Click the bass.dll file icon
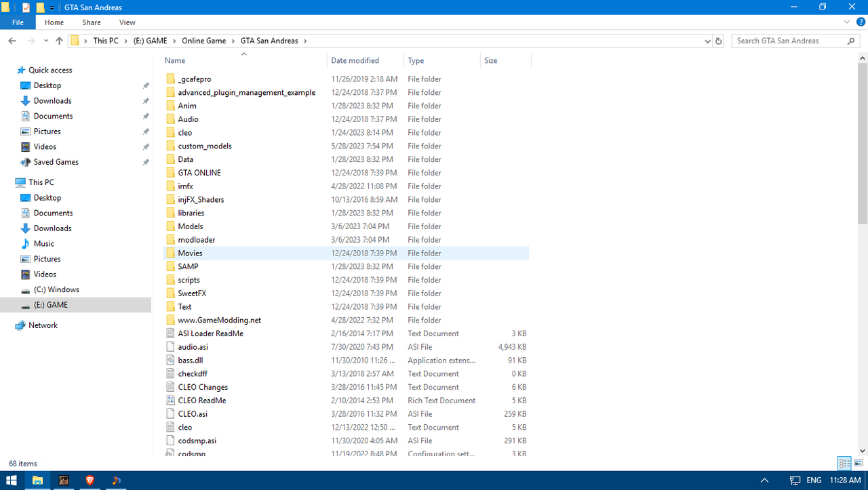Viewport: 868px width, 490px height. click(x=171, y=361)
